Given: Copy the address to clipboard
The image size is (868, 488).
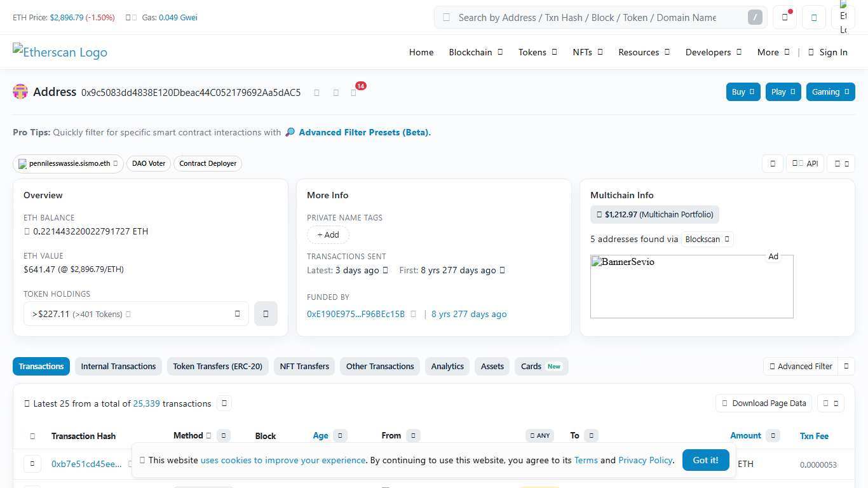Looking at the screenshot, I should (x=316, y=92).
